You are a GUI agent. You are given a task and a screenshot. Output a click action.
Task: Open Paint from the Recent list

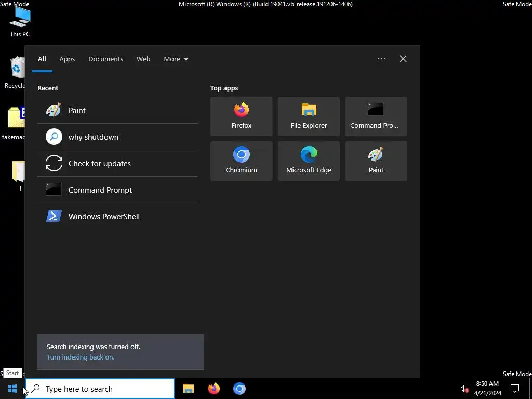coord(118,110)
